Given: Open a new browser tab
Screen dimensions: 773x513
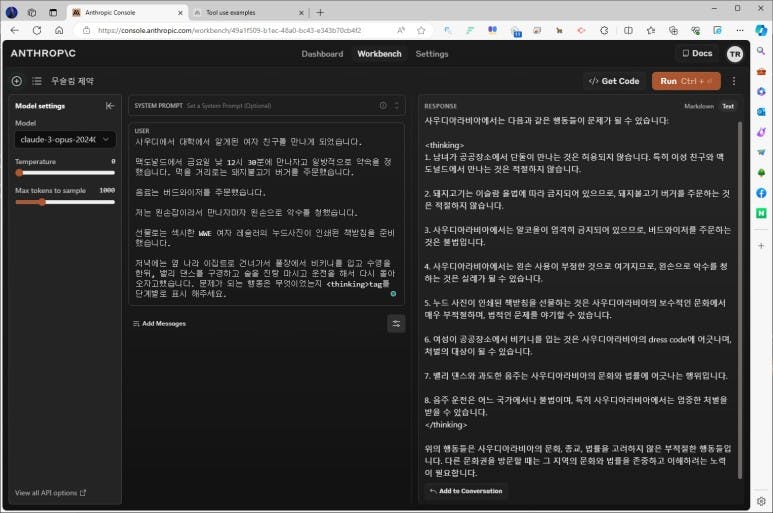Looking at the screenshot, I should [320, 12].
